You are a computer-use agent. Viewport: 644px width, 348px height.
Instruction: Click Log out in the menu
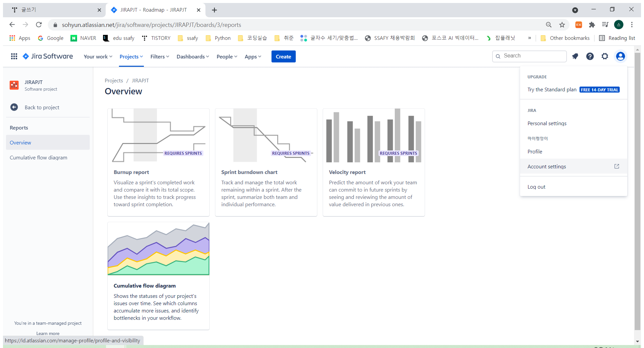point(574,187)
